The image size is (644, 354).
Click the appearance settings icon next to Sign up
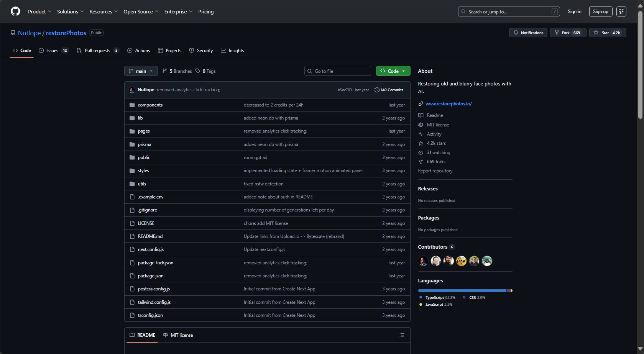pyautogui.click(x=621, y=11)
